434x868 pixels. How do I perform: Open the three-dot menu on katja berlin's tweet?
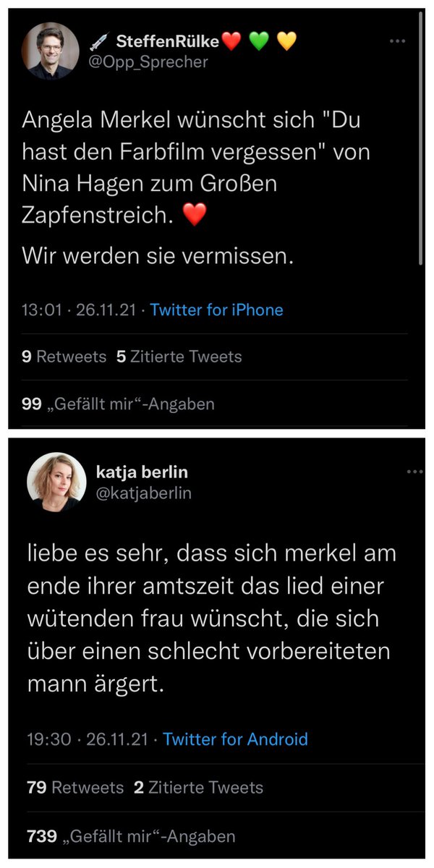[x=414, y=472]
